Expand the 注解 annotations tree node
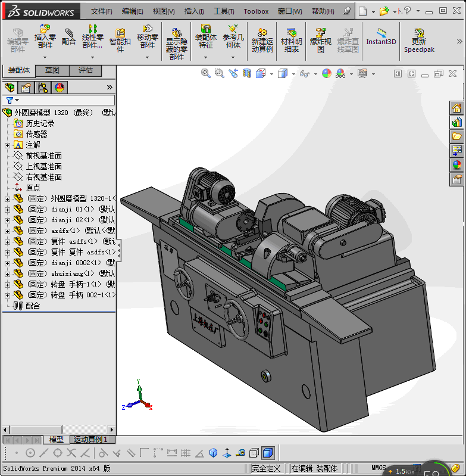Viewport: 466px width, 476px height. pos(8,145)
